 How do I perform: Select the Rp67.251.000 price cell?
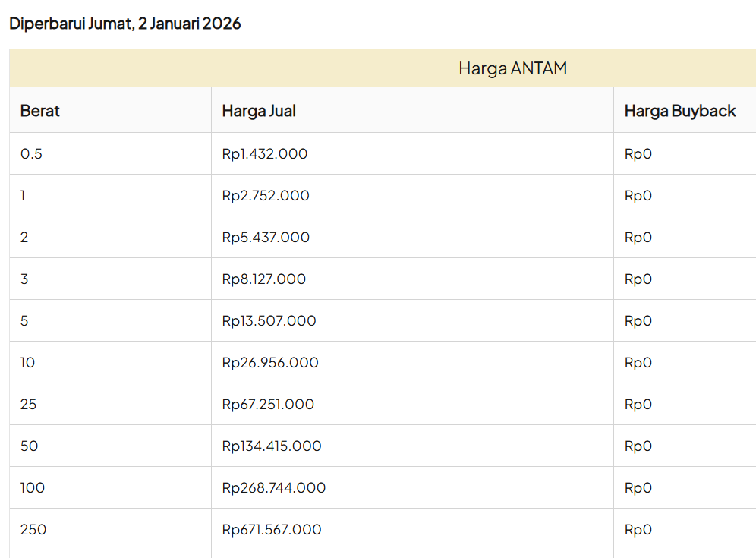268,405
